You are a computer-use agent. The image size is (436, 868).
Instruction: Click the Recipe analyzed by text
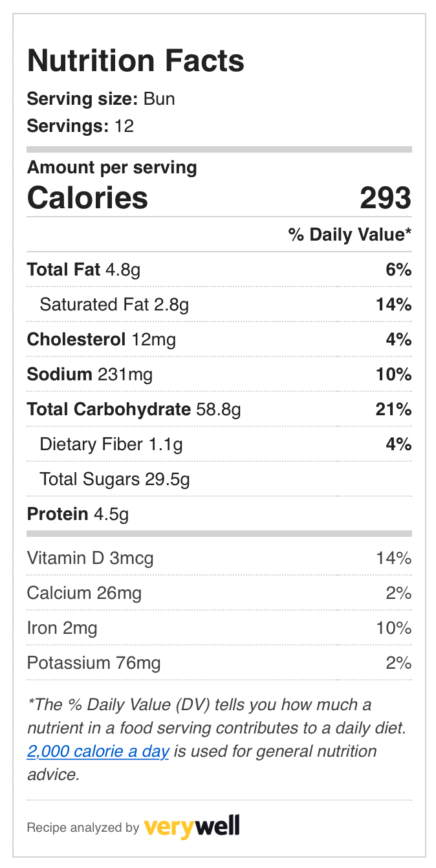pos(83,827)
